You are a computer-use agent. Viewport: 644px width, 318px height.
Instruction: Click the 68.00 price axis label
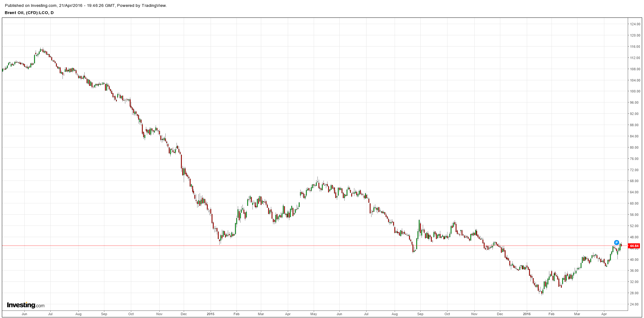(634, 181)
